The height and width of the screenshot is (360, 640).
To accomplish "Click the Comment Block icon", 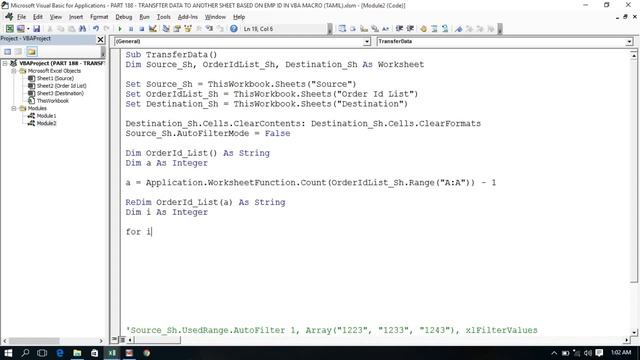I will point(434,29).
